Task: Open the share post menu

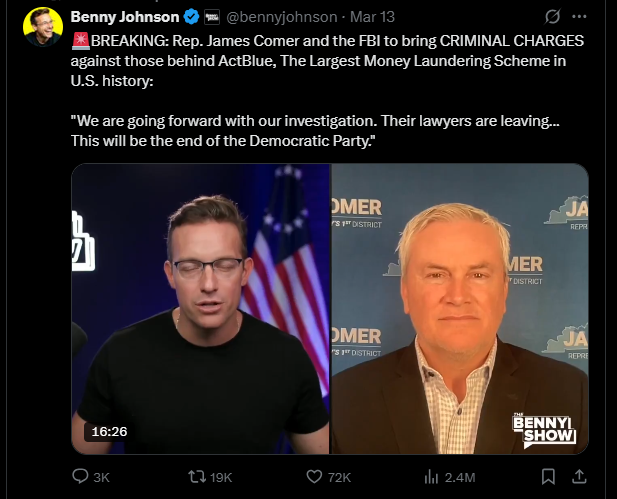Action: click(x=577, y=477)
